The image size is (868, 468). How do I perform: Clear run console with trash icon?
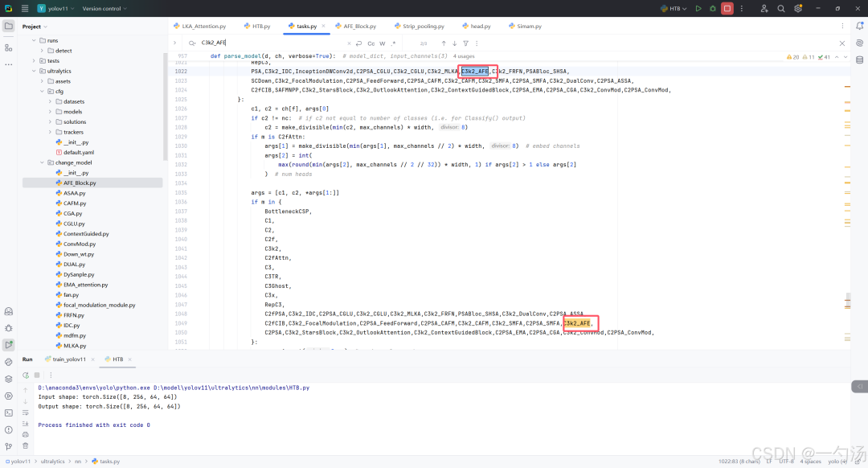[x=26, y=445]
